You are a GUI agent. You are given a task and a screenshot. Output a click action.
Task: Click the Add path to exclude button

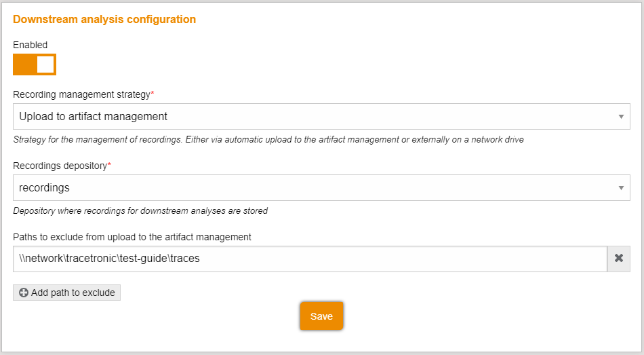66,293
